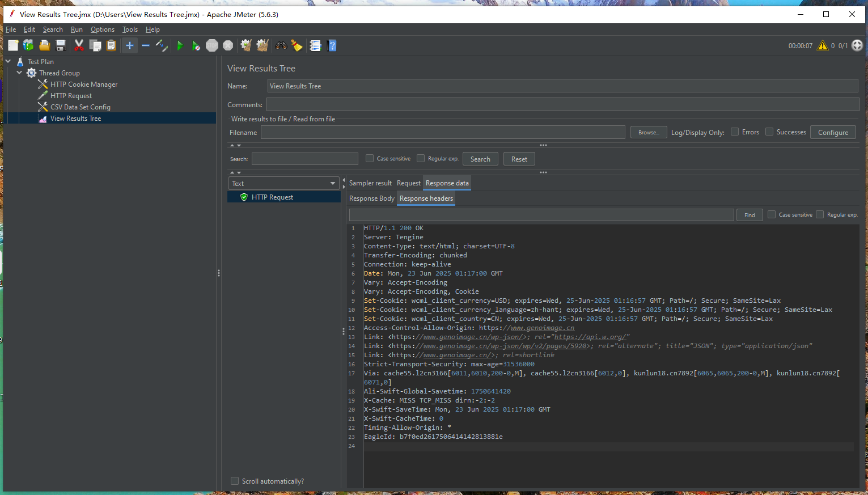Start the test with no pauses
Screen dimensions: 868x495
[196, 45]
